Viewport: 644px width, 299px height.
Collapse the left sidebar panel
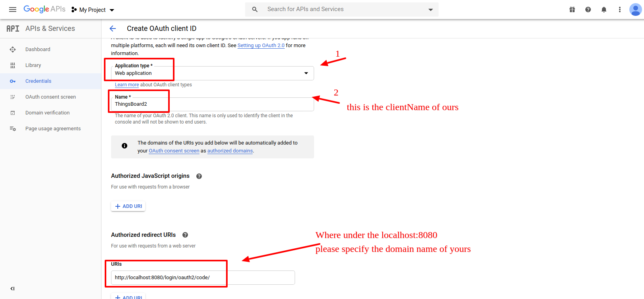[12, 289]
